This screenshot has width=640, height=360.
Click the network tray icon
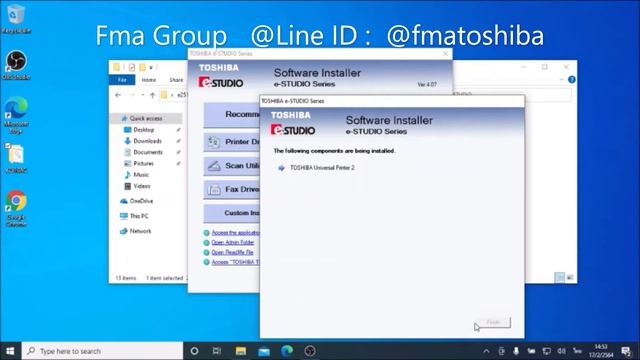(546, 351)
